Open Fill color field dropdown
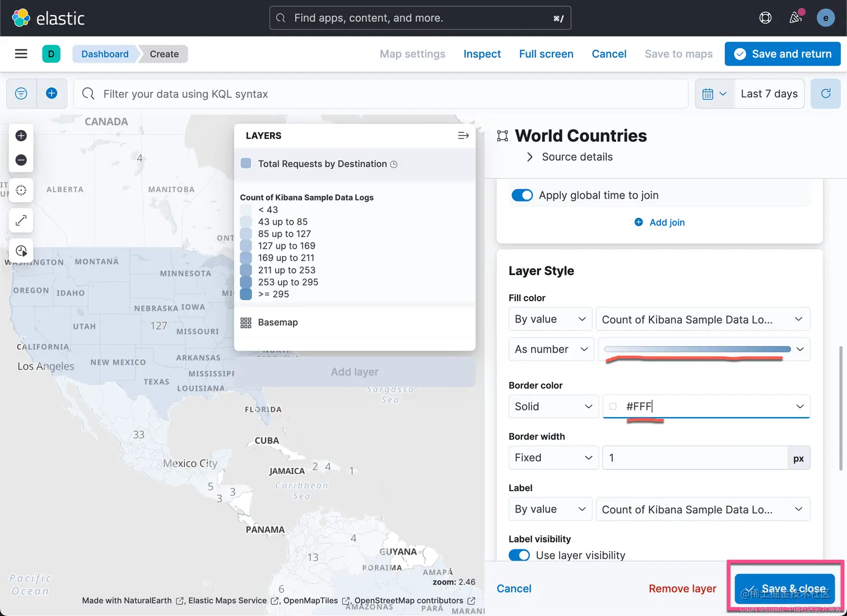The image size is (847, 616). 703,319
